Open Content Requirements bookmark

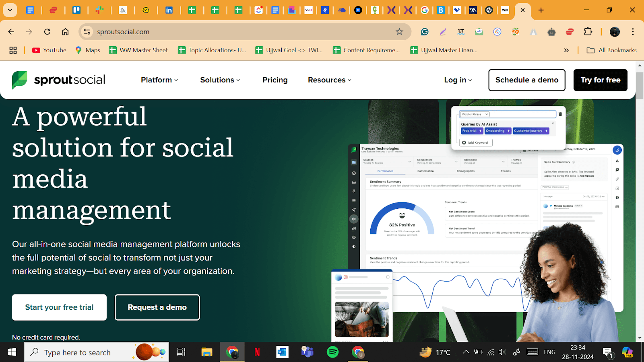[367, 50]
